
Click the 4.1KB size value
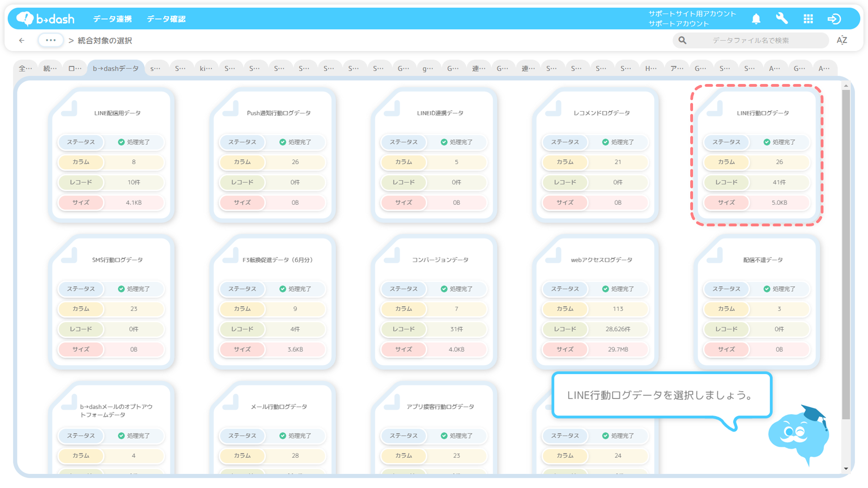coord(134,202)
